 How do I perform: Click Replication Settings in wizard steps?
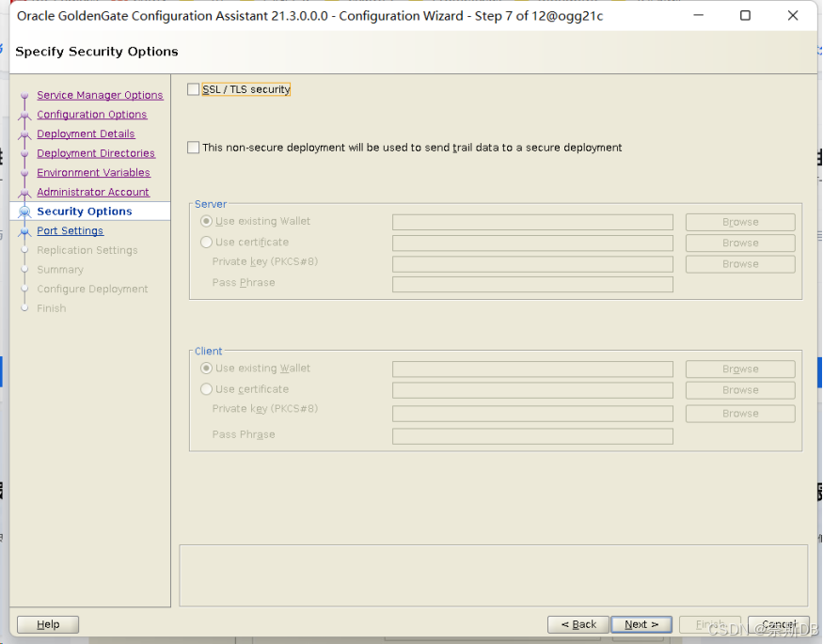(x=87, y=250)
